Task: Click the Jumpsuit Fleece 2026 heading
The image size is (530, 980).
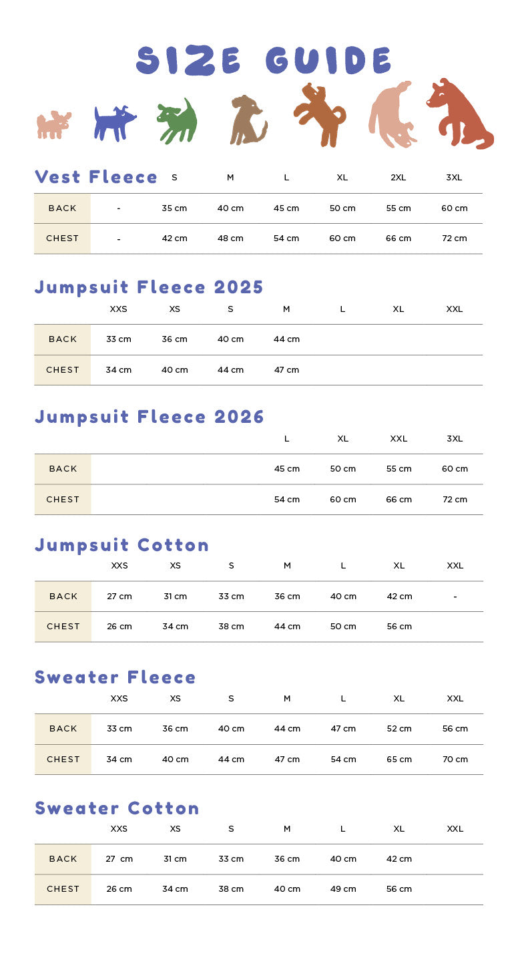Action: (x=149, y=417)
